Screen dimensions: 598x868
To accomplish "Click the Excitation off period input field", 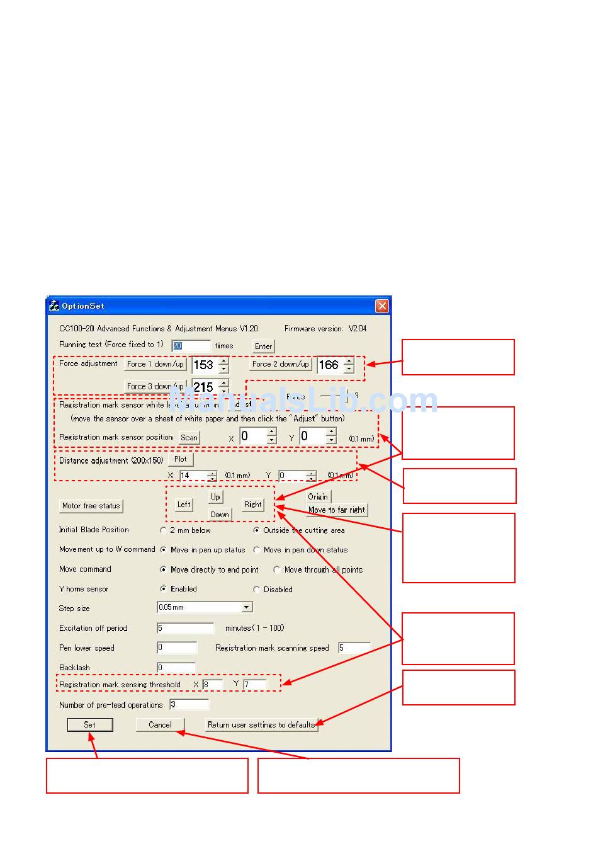I will tap(186, 628).
